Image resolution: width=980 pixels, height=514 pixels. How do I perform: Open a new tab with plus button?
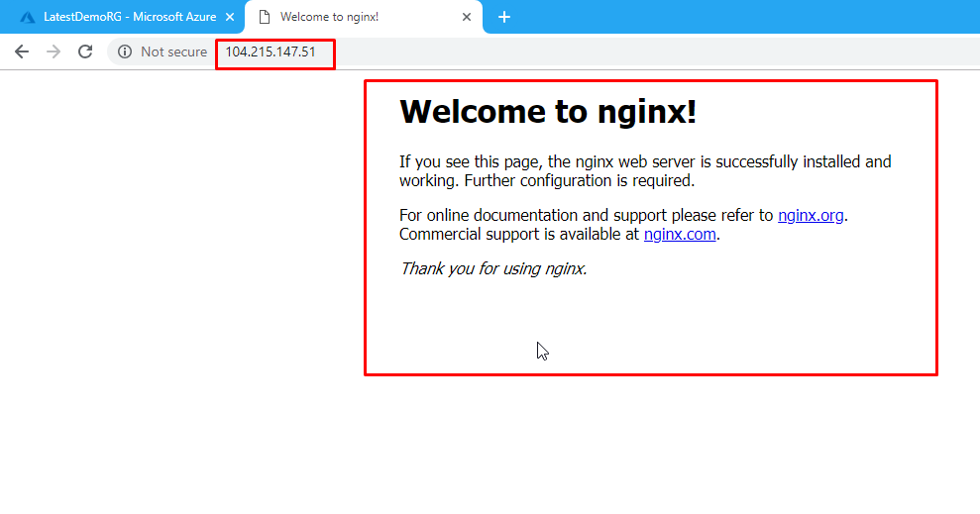click(504, 17)
